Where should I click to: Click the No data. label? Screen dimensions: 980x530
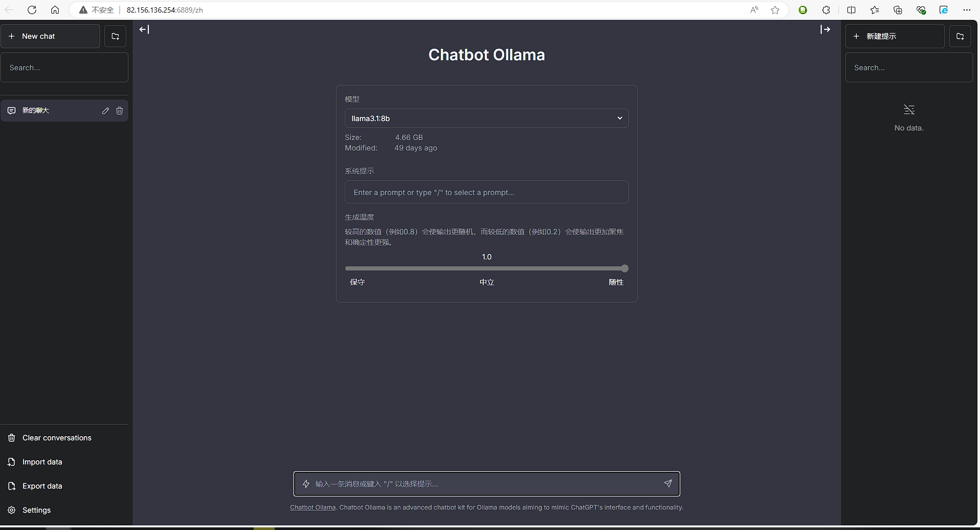[909, 128]
